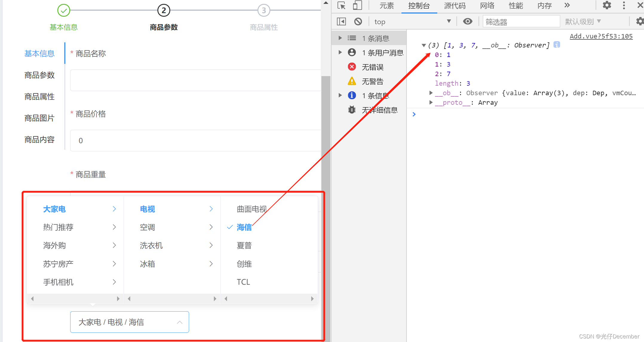Toggle live expression eye icon
The width and height of the screenshot is (644, 342).
(x=467, y=21)
